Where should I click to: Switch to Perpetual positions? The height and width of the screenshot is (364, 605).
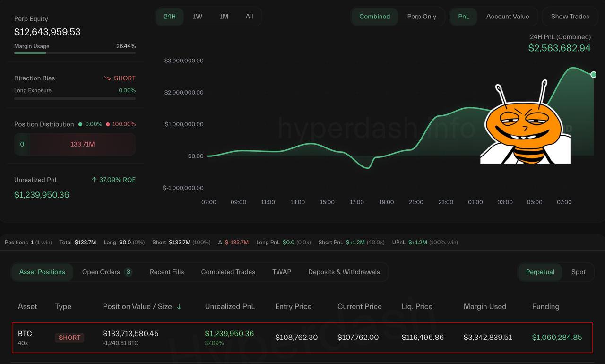click(540, 272)
